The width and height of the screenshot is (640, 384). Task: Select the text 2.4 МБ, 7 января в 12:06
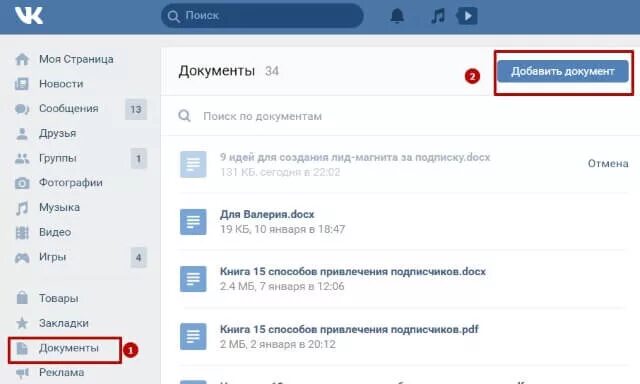282,286
